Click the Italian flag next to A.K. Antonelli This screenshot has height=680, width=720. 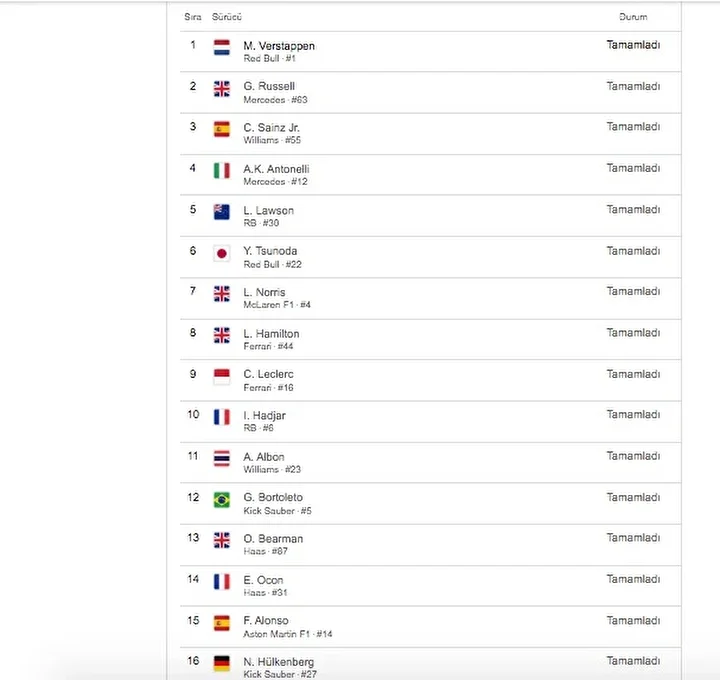[222, 171]
